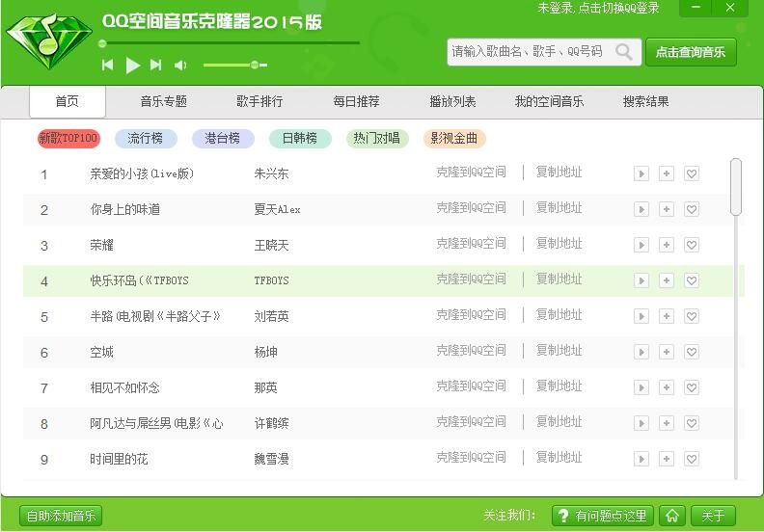Click 复制地址 for song 5 半路
Viewport: 764px width, 532px height.
[x=559, y=315]
